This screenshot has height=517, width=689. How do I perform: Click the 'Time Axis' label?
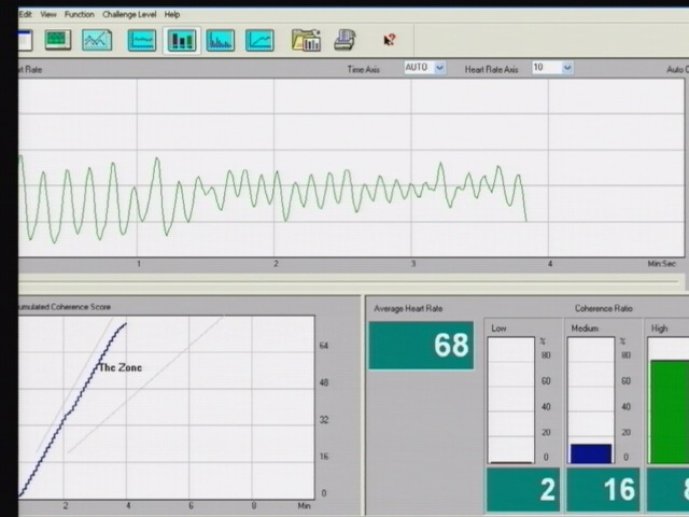363,69
